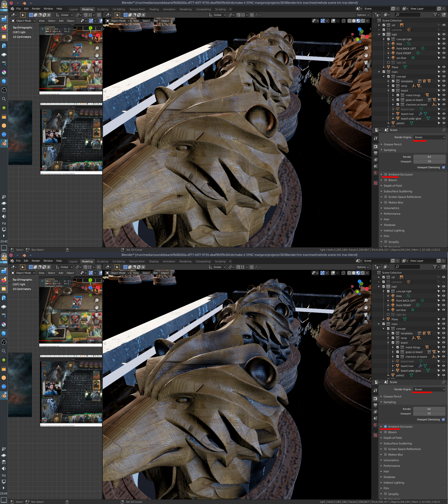Click zoom gizmo in upper window's main viewport
This screenshot has height=504, width=448.
[366, 48]
